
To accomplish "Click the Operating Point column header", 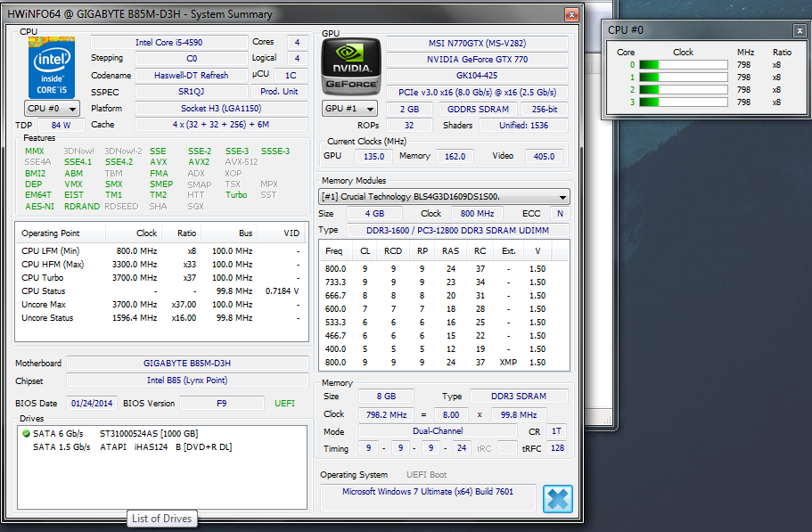I will 61,233.
